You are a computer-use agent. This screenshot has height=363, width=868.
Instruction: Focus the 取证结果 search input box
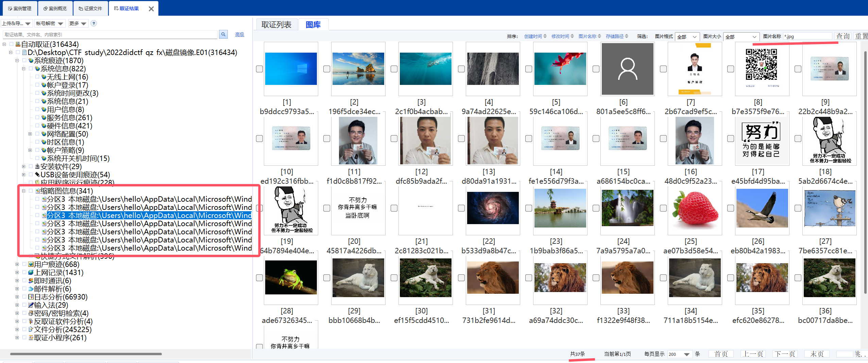(x=110, y=35)
